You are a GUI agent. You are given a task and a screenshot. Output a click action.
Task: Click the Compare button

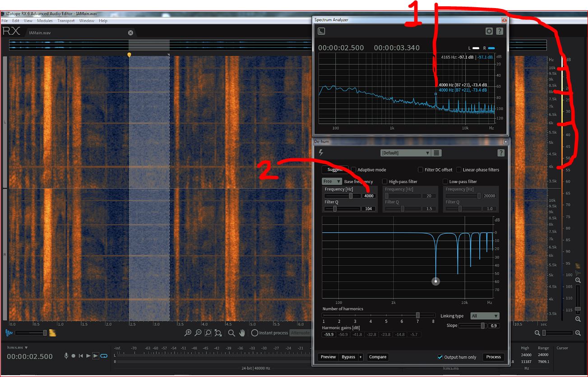pos(377,357)
